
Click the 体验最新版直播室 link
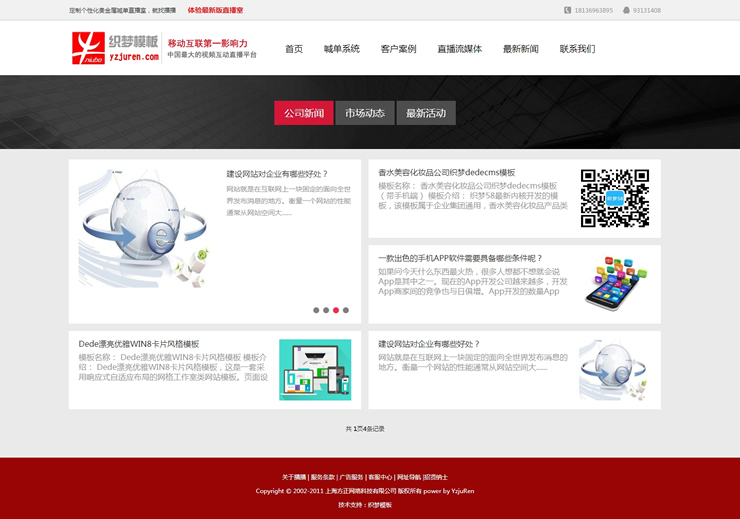tap(215, 10)
